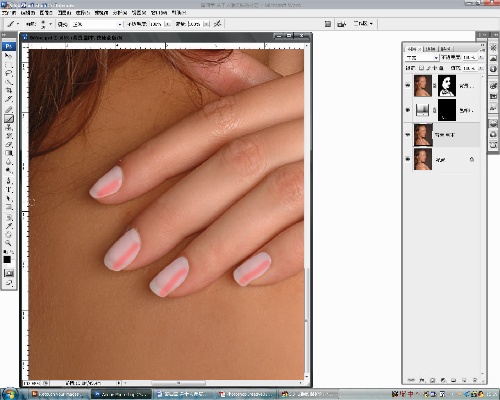Open the Color panel from the dock
Screen dimensions: 500x400
pos(493,86)
